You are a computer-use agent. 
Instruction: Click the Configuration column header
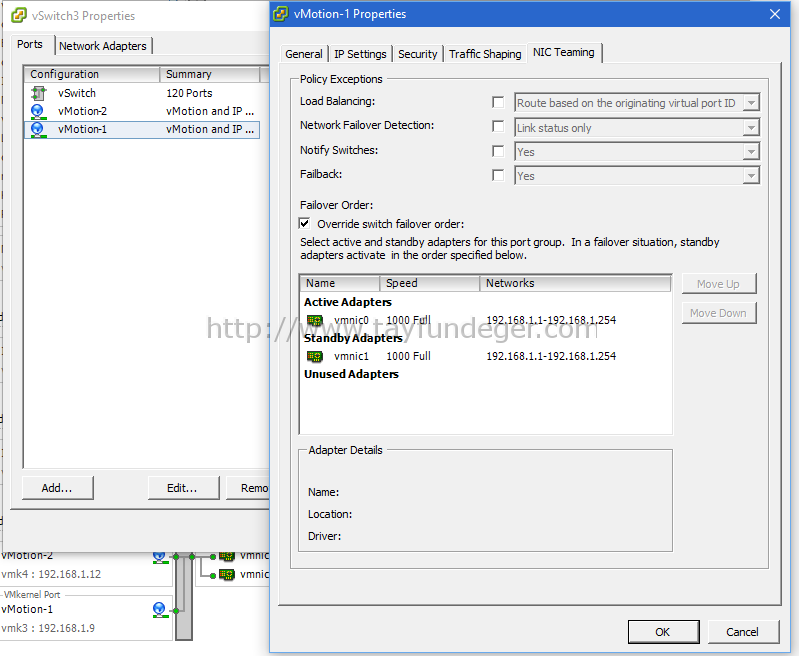(x=92, y=74)
